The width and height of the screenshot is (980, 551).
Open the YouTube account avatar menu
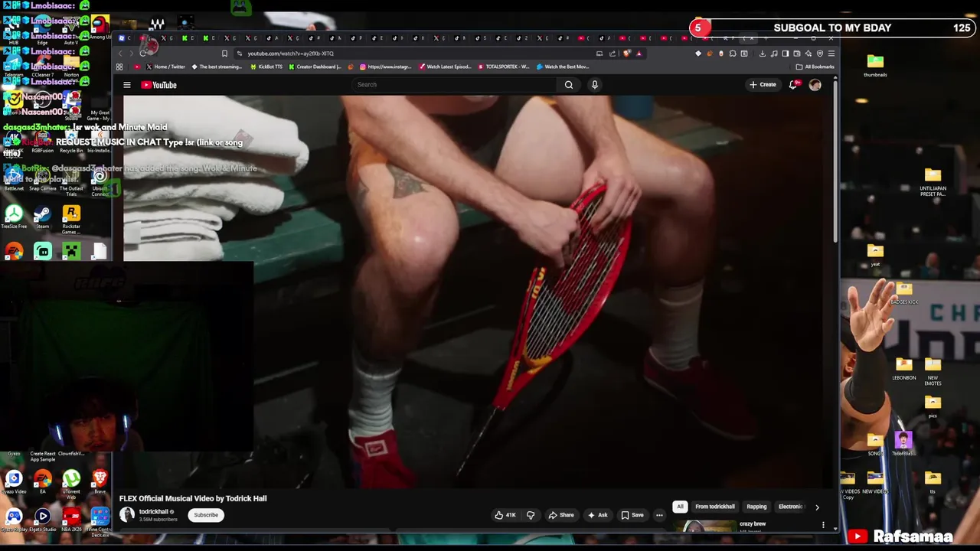815,85
